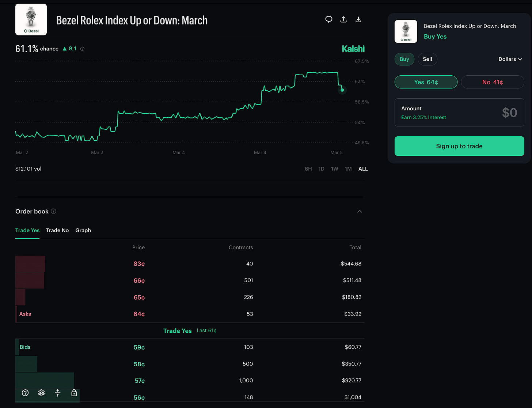Viewport: 532px width, 408px height.
Task: Select the 1W chart range
Action: click(335, 169)
